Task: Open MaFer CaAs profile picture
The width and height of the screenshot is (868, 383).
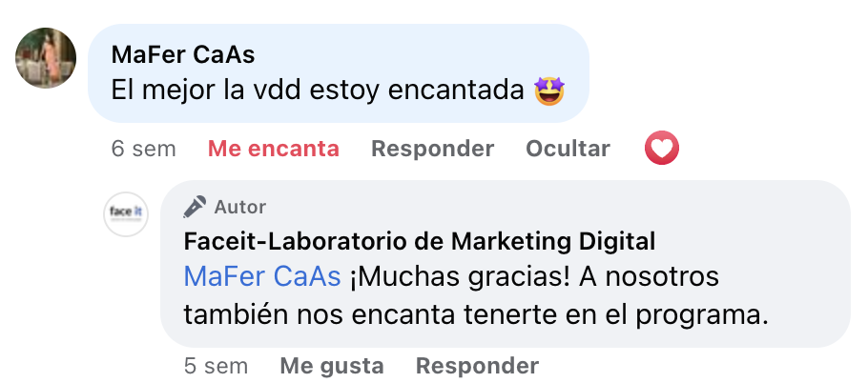Action: tap(46, 58)
